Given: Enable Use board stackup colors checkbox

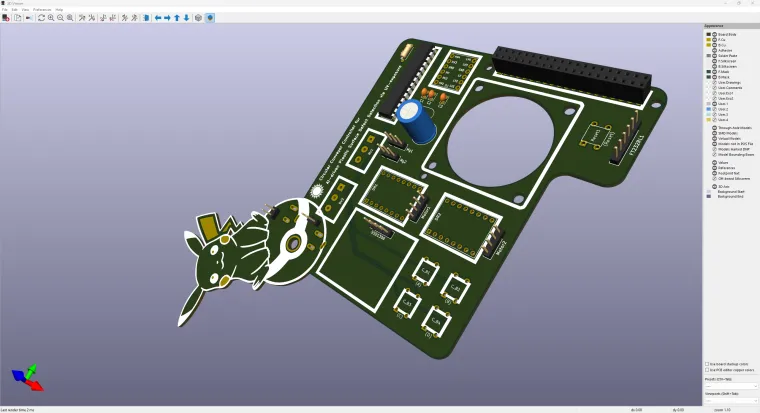Looking at the screenshot, I should click(708, 364).
